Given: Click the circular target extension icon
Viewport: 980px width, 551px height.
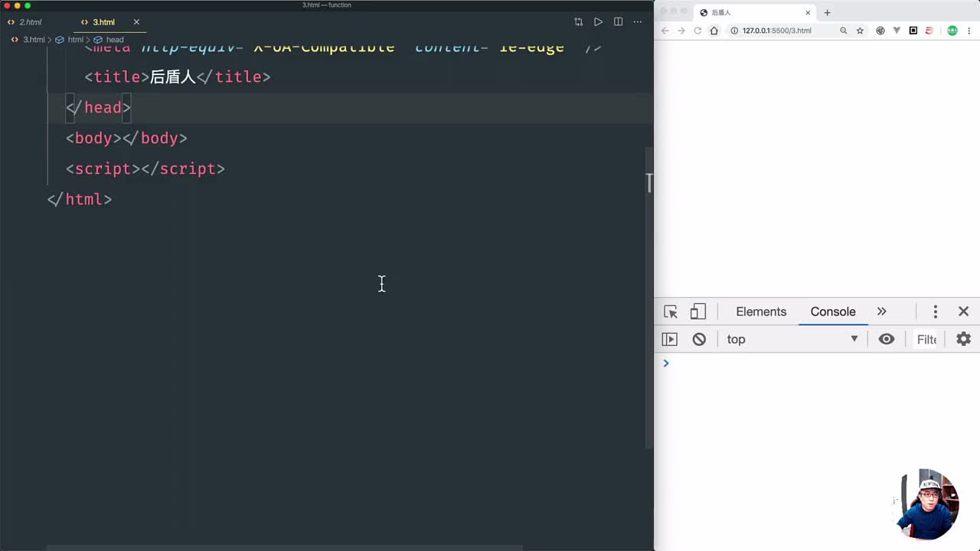Looking at the screenshot, I should 880,31.
